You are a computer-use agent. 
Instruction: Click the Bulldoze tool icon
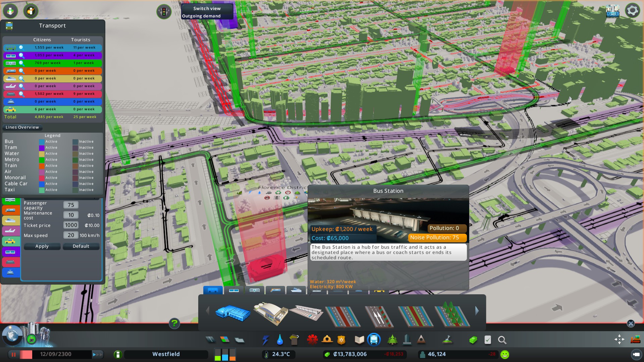click(635, 340)
